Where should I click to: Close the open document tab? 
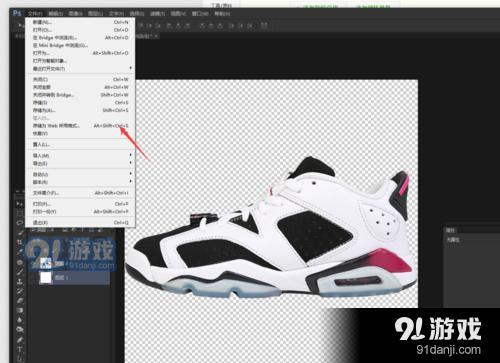coord(156,36)
